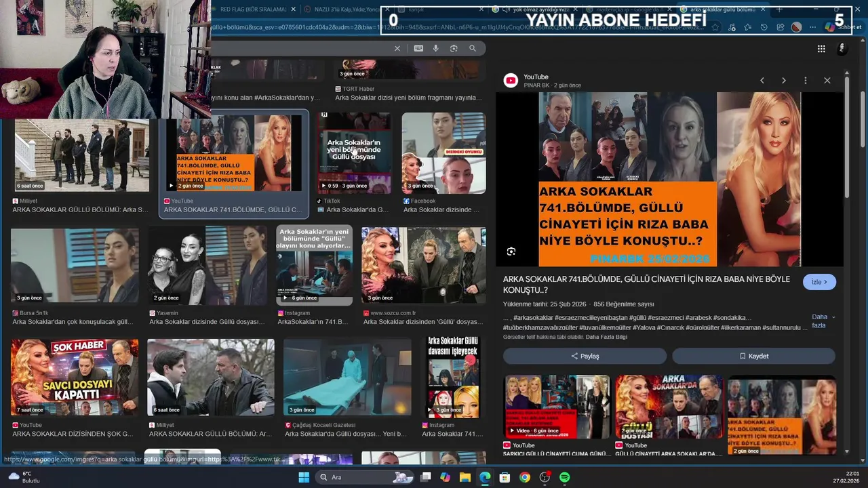Viewport: 868px width, 488px height.
Task: Click 'ARKA SOKAKLAR DİZİSİNDEN ŞOK G...' title
Action: pos(73,434)
